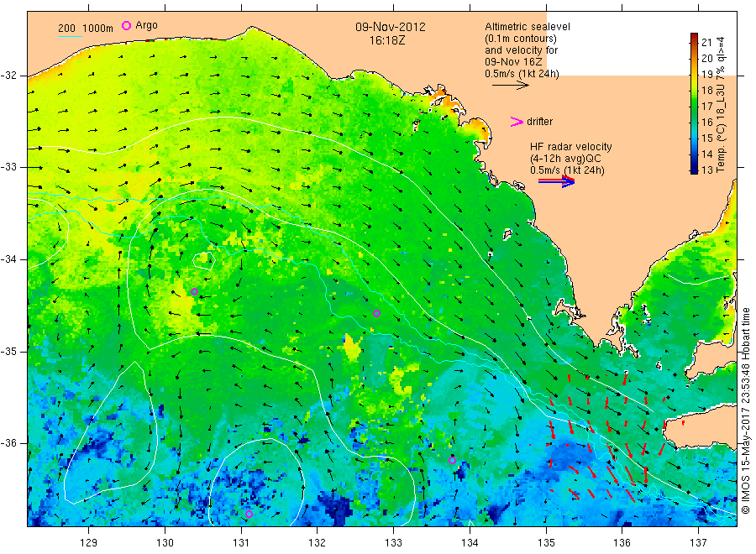Image resolution: width=756 pixels, height=554 pixels.
Task: Click the longitude label 133
Action: [x=393, y=543]
